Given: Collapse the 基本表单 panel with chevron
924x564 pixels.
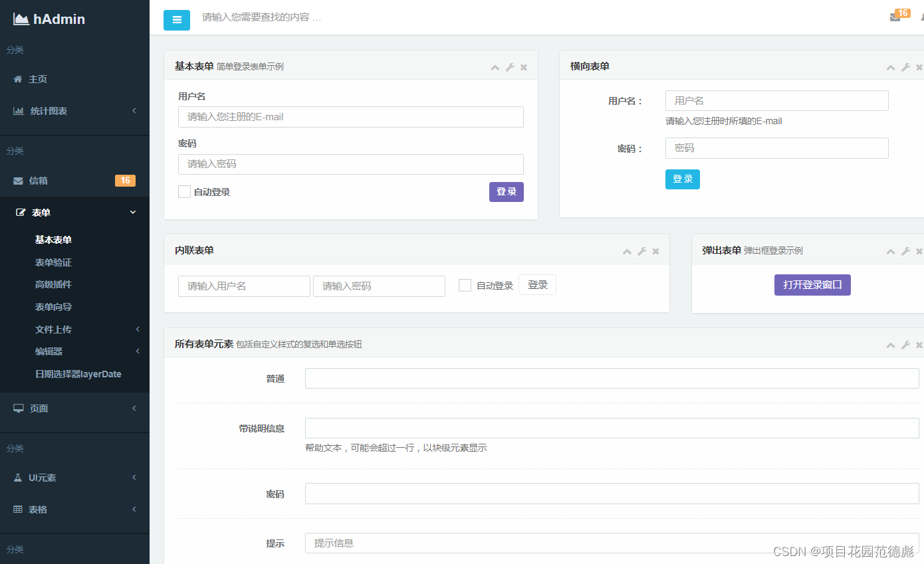Looking at the screenshot, I should [495, 67].
